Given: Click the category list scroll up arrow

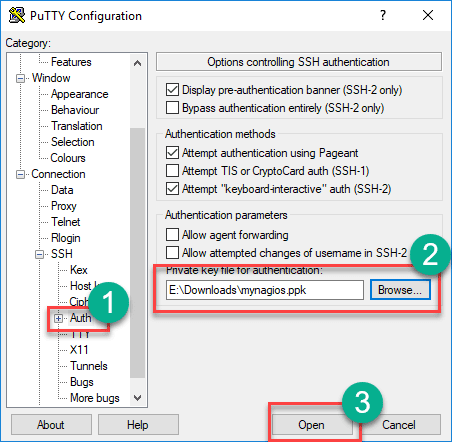Looking at the screenshot, I should [x=137, y=63].
